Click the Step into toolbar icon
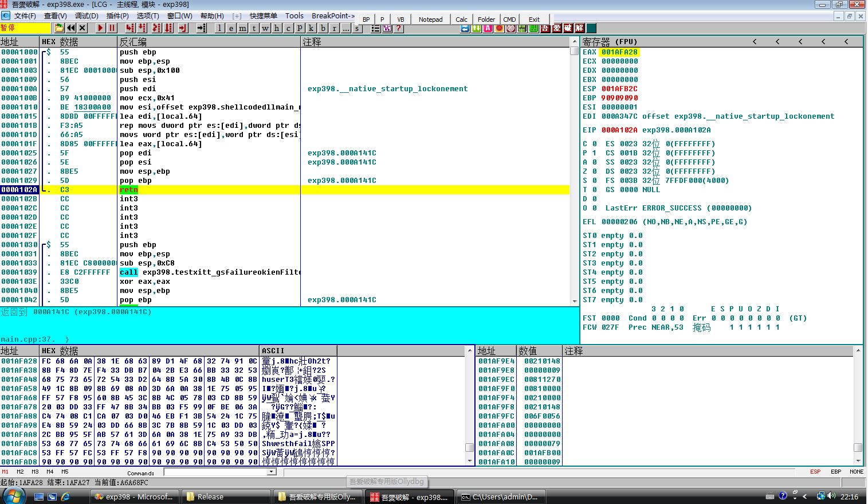Viewport: 868px width, 504px height. 130,28
